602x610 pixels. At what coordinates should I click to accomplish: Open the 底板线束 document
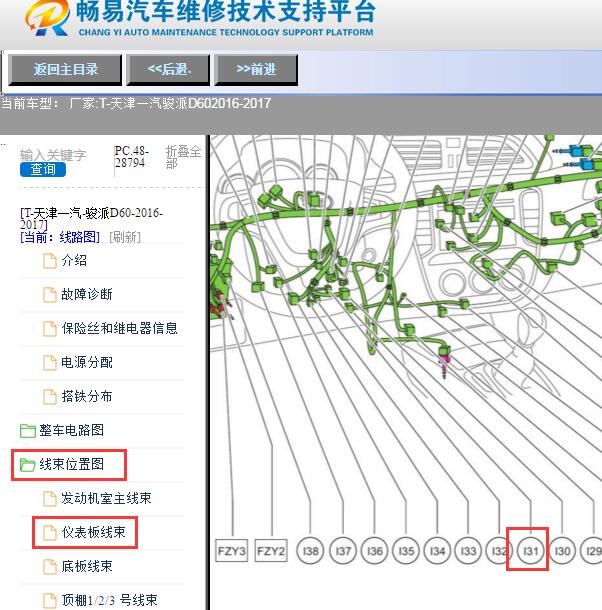(x=87, y=566)
